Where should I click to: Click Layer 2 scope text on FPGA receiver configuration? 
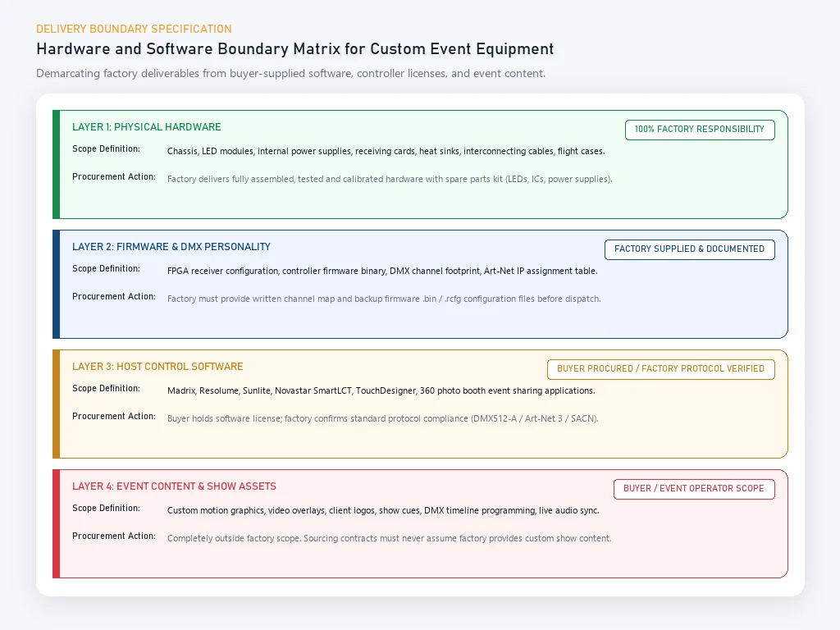[382, 271]
